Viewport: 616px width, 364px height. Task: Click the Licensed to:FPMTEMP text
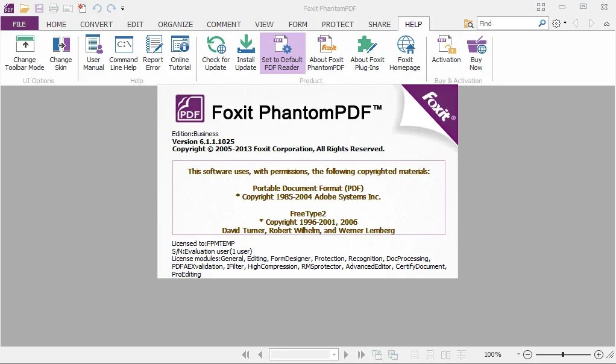pyautogui.click(x=203, y=243)
